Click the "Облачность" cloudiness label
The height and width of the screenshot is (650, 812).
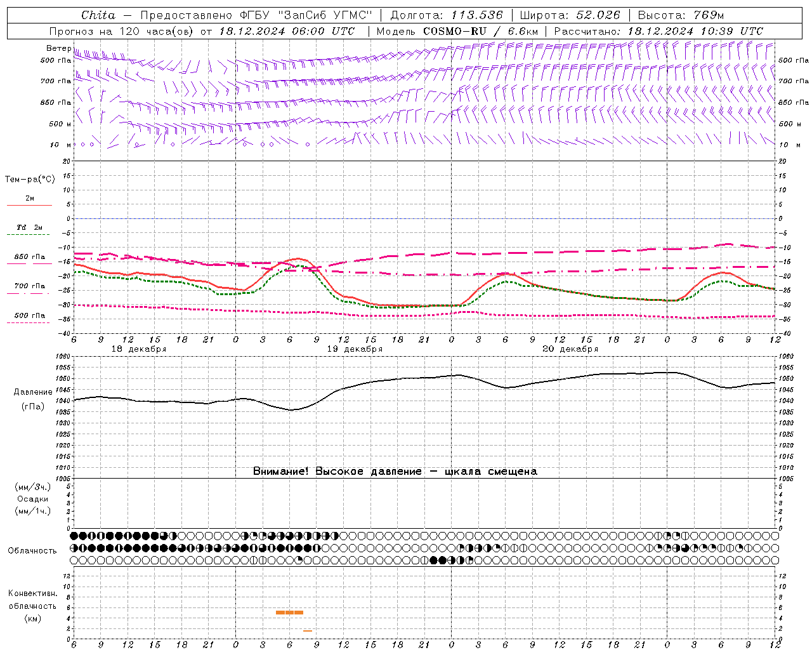(x=32, y=550)
